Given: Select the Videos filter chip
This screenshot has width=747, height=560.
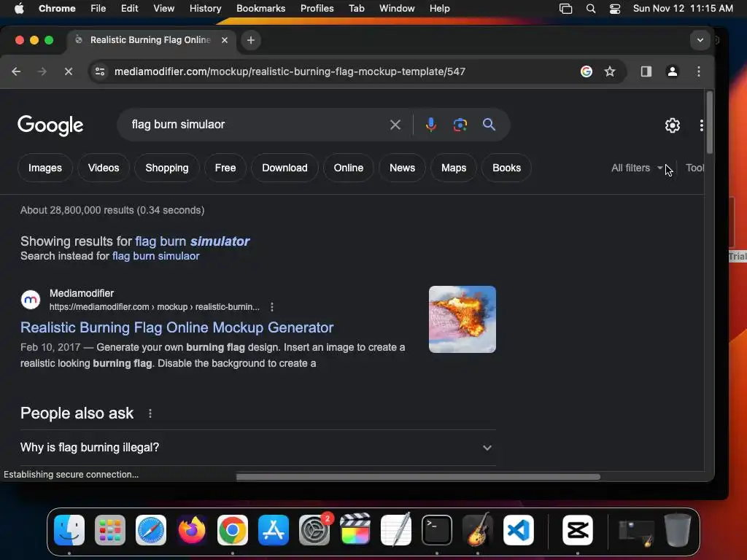Looking at the screenshot, I should click(x=104, y=168).
